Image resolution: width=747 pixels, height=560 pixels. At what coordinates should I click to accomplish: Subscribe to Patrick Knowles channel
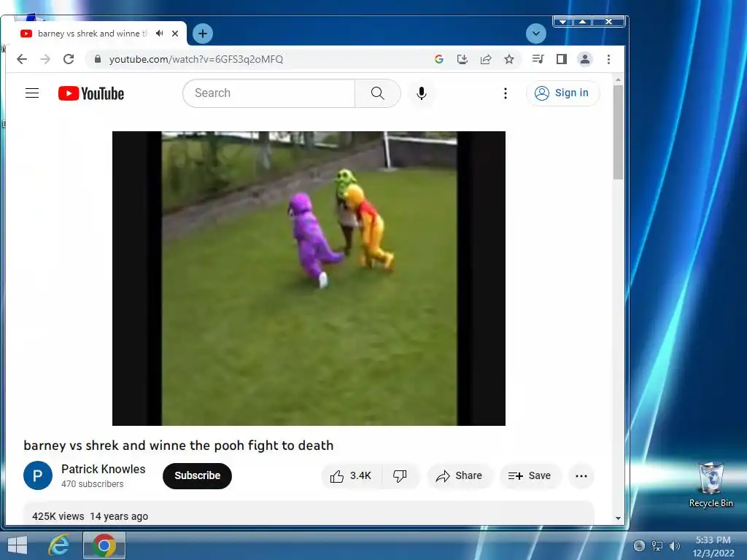coord(197,475)
